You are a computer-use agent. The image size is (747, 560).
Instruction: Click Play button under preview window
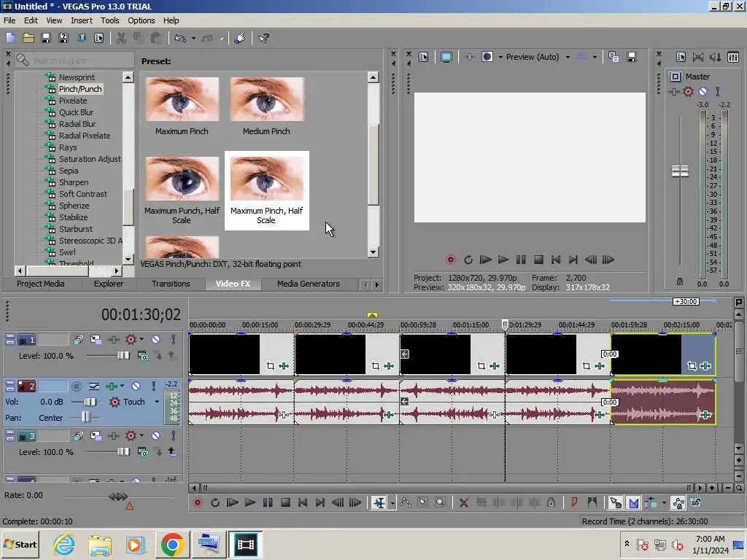coord(503,260)
